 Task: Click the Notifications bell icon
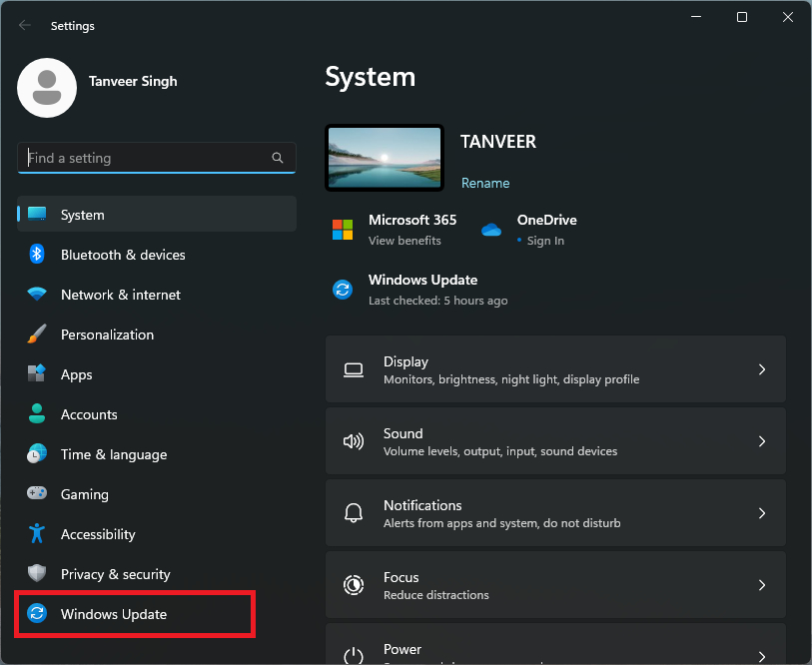354,512
